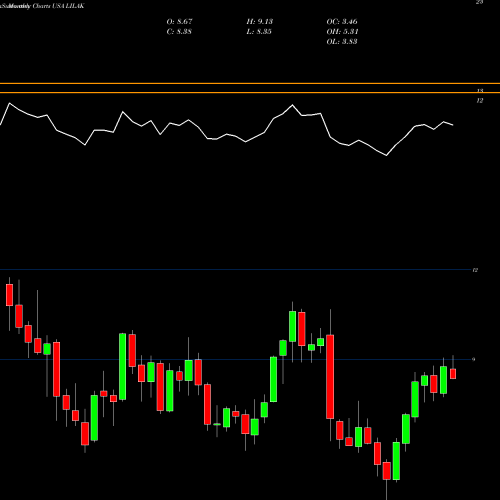Click the 'O: 8.67' open value
Viewport: 500px width, 500px height.
[179, 22]
